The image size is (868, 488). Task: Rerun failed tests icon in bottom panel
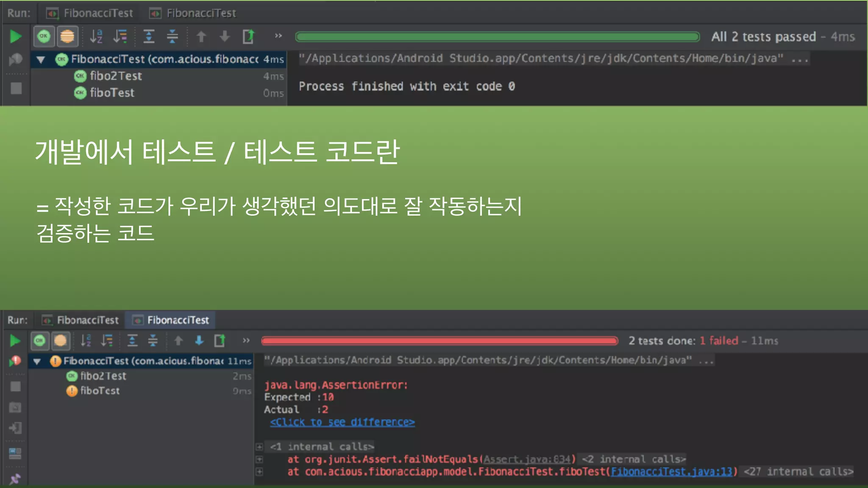15,361
